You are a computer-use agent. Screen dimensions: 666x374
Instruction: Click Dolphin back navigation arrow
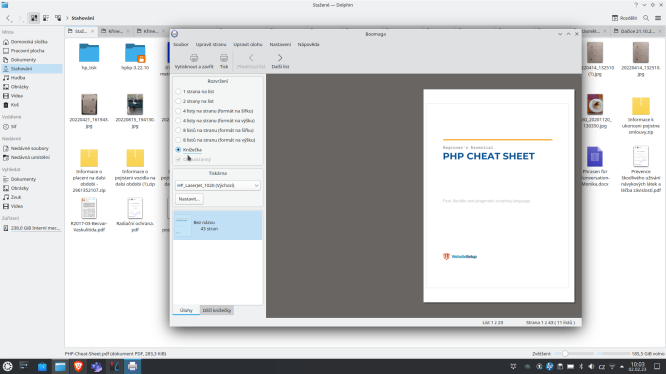click(8, 18)
